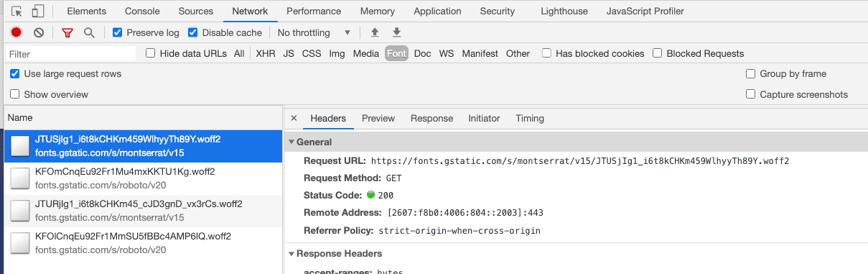Filter requests by Other
868x274 pixels.
point(518,53)
